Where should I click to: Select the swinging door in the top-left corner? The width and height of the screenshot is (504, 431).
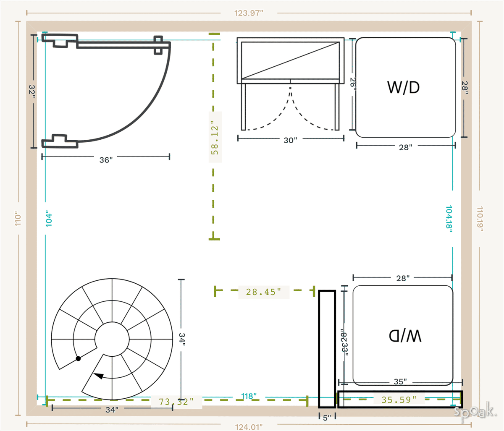[x=106, y=91]
